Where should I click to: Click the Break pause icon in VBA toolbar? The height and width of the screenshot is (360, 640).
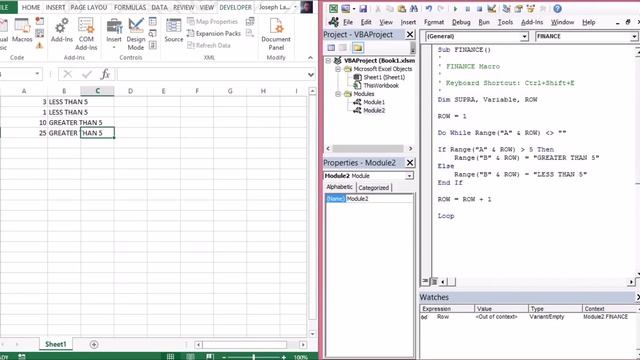(x=468, y=9)
